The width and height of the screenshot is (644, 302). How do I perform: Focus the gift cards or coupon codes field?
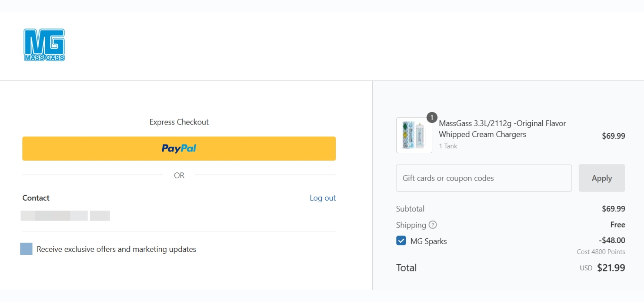[484, 178]
